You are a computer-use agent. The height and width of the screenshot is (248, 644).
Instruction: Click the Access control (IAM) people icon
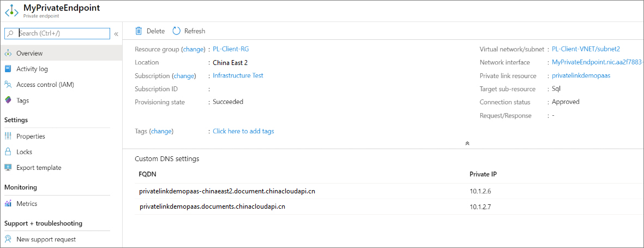(x=8, y=84)
